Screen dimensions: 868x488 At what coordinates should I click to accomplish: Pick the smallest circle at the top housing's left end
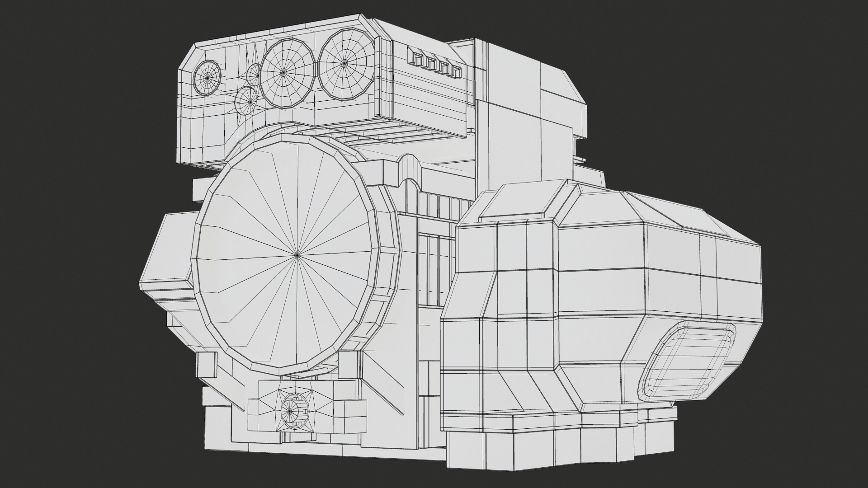(208, 78)
